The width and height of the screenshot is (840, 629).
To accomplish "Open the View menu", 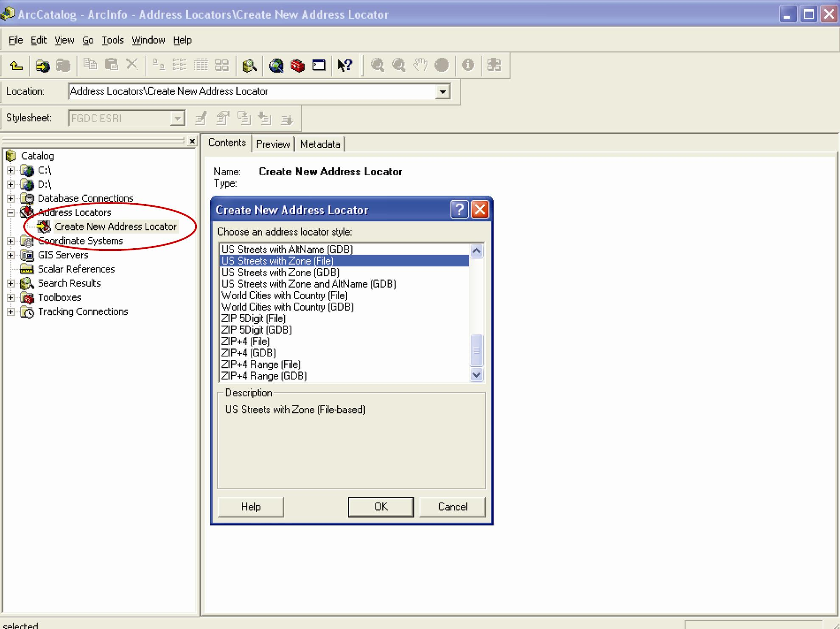I will tap(64, 40).
